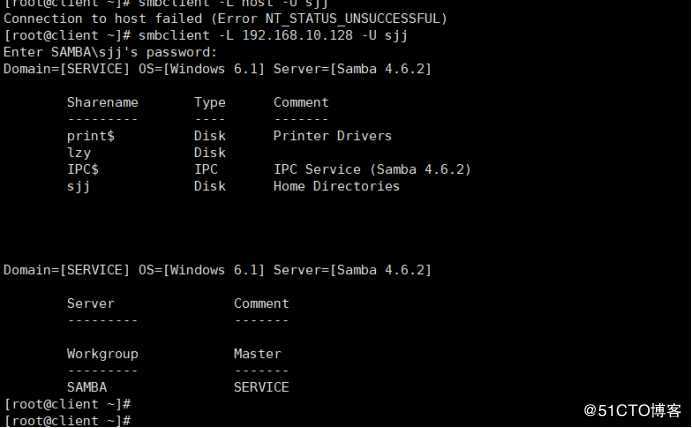Screen dimensions: 692x428
Task: Click the Enter SAMBA\sjj's password line
Action: 110,52
